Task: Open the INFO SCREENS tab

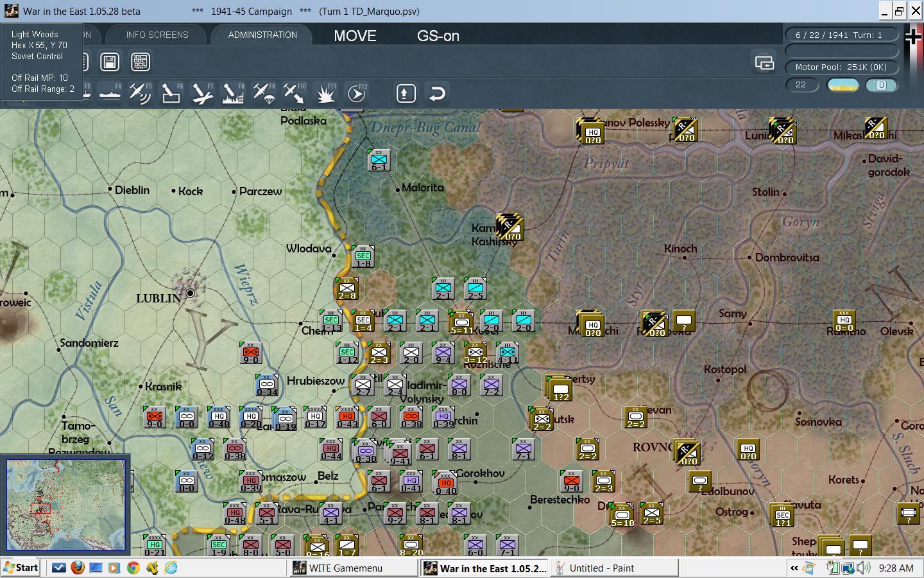Action: tap(157, 35)
